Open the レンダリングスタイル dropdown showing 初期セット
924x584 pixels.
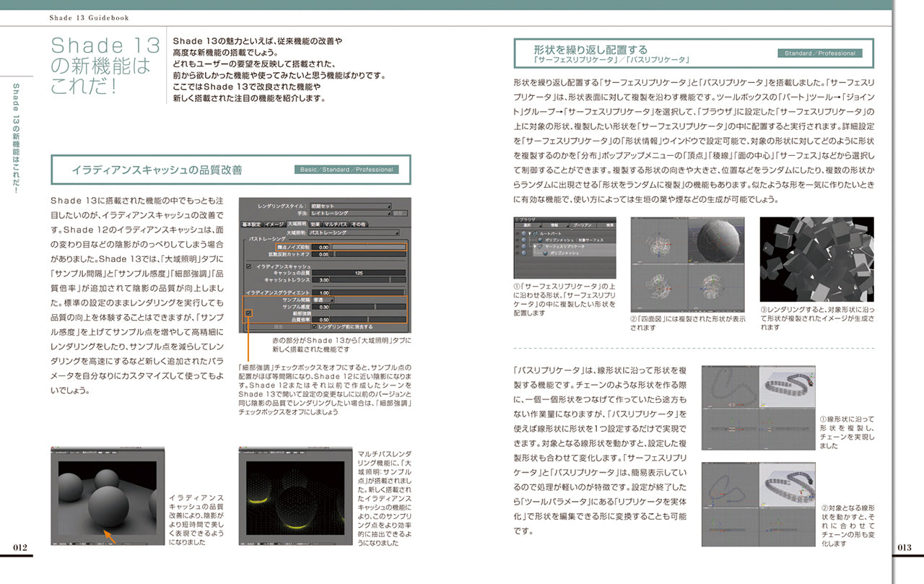coord(351,206)
